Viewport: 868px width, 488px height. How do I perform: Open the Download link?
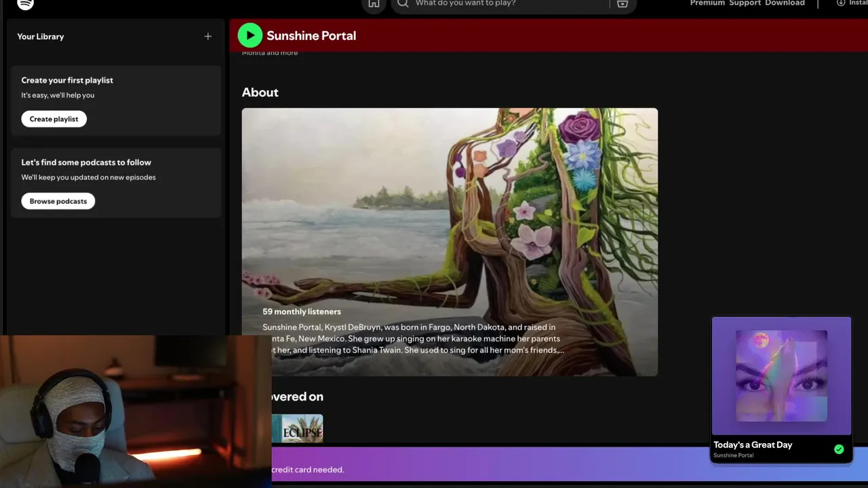point(785,3)
